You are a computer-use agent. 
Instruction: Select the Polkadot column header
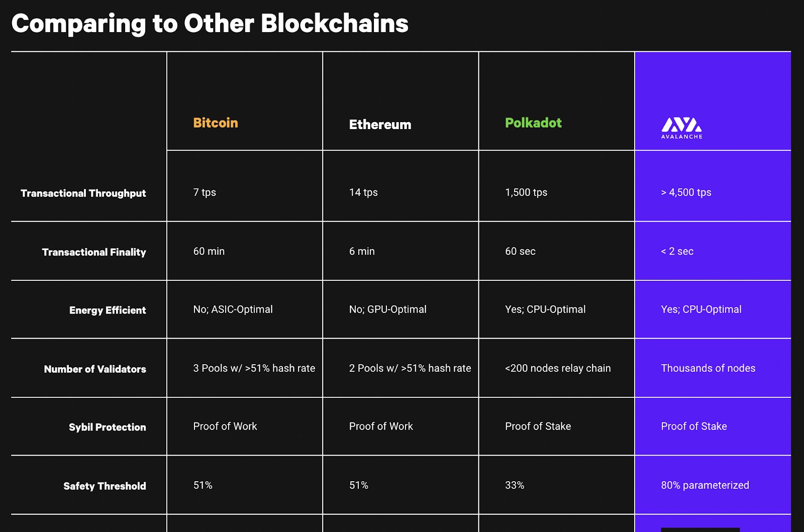coord(533,123)
